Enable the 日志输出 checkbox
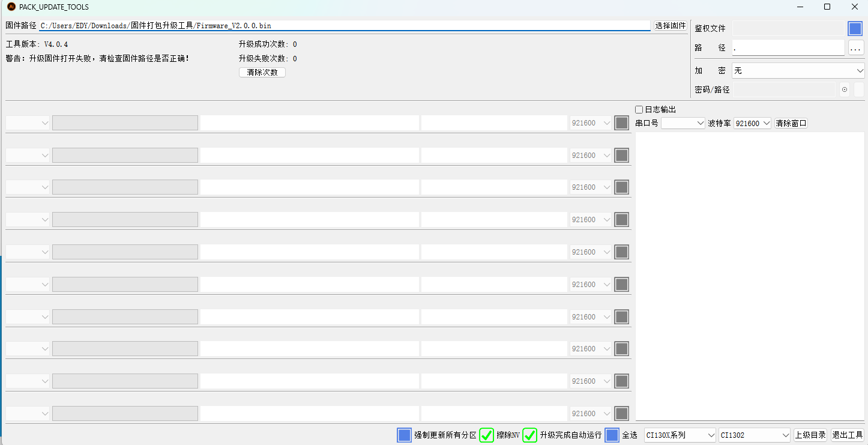868x445 pixels. point(639,109)
